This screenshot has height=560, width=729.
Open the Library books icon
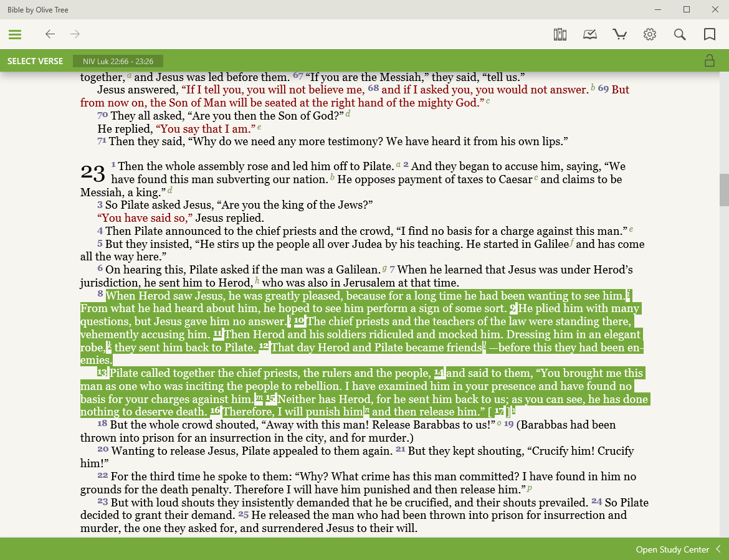click(560, 34)
